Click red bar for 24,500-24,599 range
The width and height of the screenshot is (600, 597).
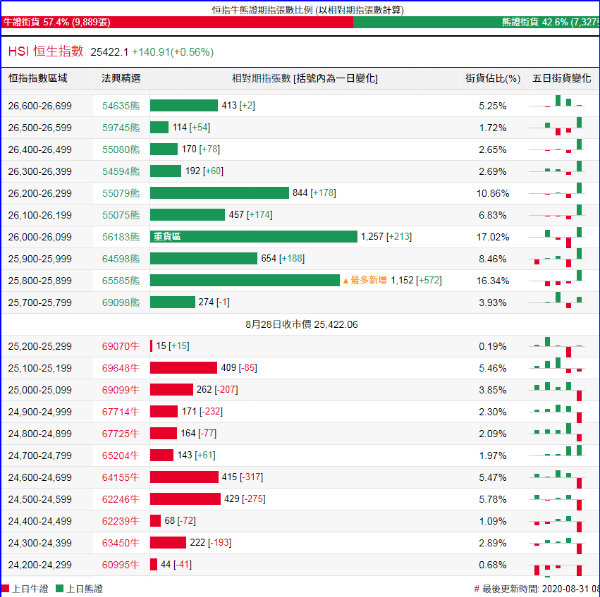click(x=185, y=499)
